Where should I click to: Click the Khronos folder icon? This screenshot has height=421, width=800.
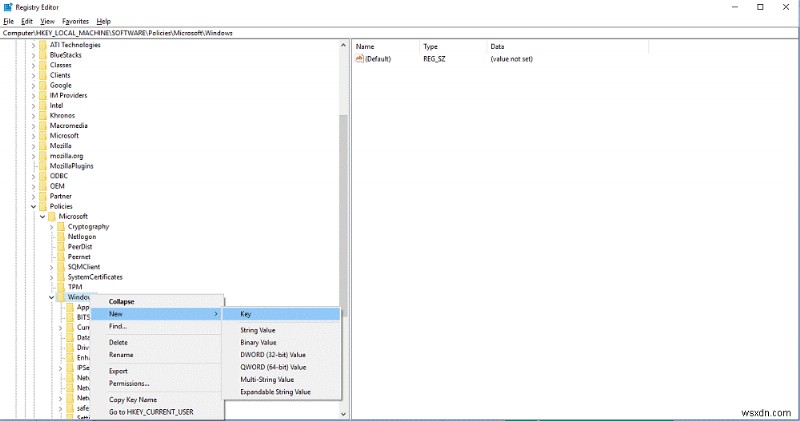(x=43, y=115)
